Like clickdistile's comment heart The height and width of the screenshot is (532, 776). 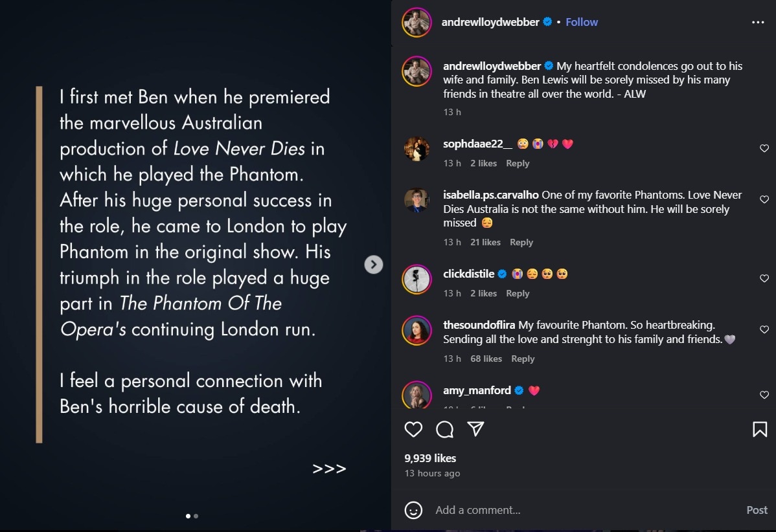click(764, 278)
